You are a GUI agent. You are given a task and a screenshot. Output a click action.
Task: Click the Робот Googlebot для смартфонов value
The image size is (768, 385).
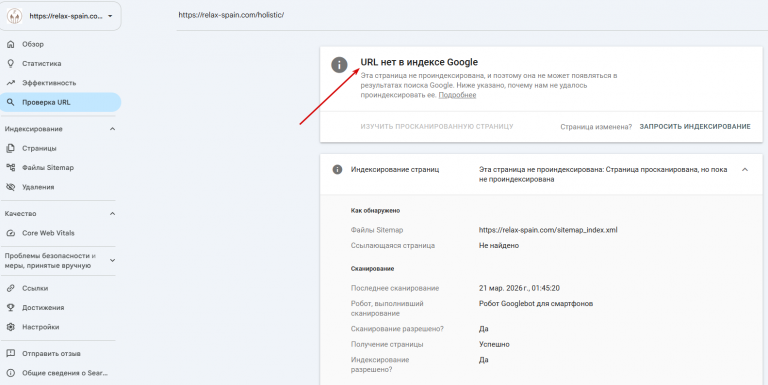point(536,304)
